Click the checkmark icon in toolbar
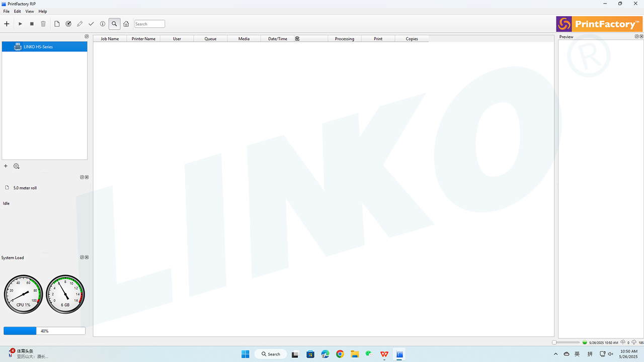 (x=91, y=24)
